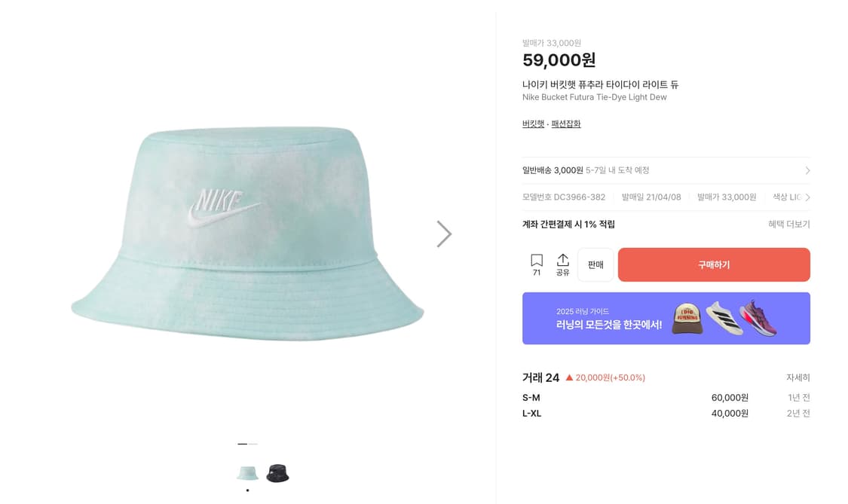Image resolution: width=848 pixels, height=504 pixels.
Task: View transaction history via 자세히 link
Action: (x=797, y=377)
